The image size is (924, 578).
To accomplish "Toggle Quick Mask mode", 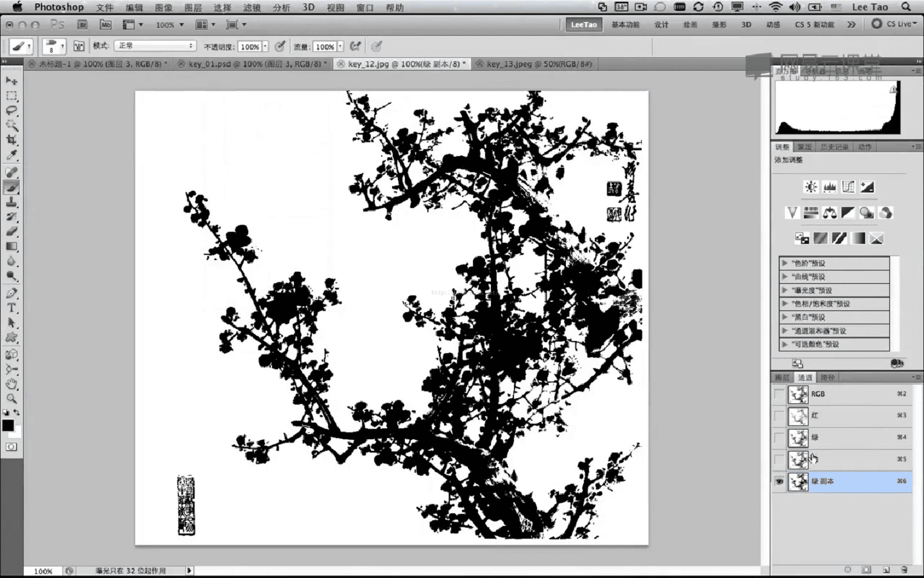I will pyautogui.click(x=12, y=446).
